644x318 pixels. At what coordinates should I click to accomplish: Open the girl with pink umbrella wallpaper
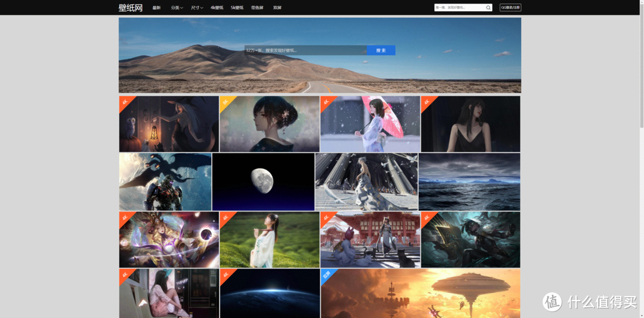370,124
